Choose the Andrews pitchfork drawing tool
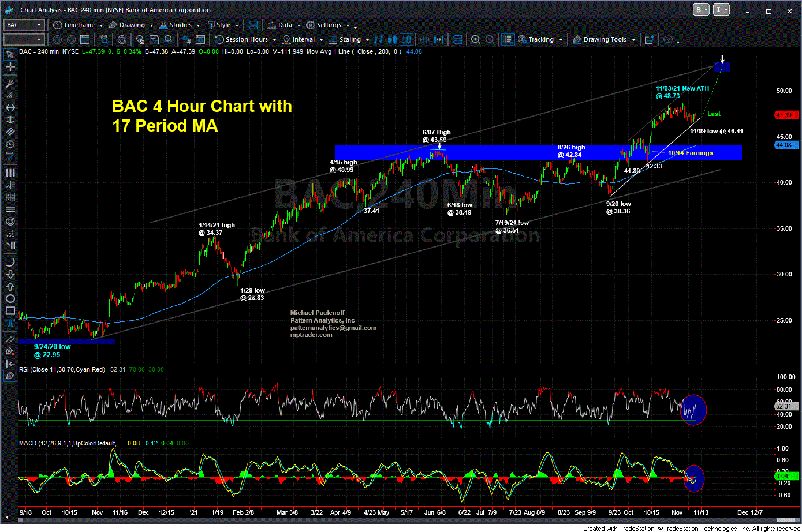 point(10,83)
